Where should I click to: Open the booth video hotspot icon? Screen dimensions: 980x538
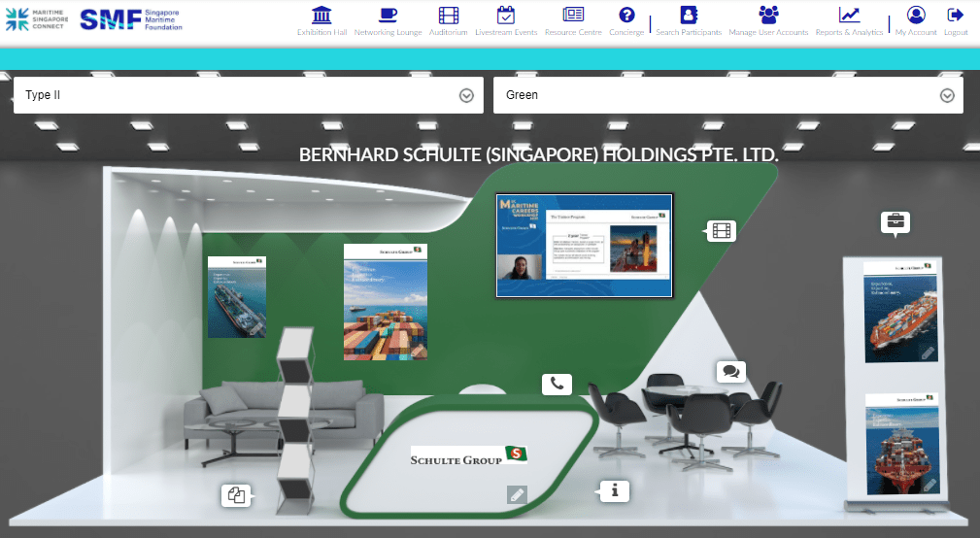(x=721, y=231)
